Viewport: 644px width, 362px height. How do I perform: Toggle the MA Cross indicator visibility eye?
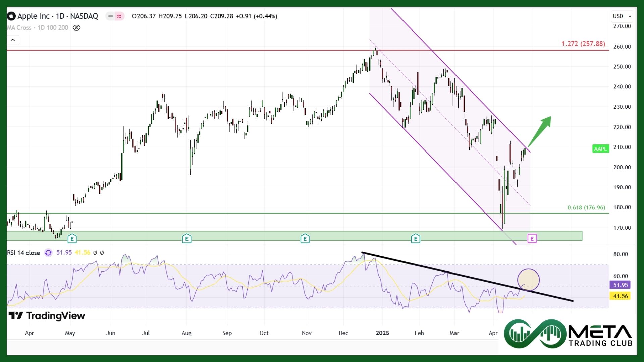pyautogui.click(x=76, y=28)
